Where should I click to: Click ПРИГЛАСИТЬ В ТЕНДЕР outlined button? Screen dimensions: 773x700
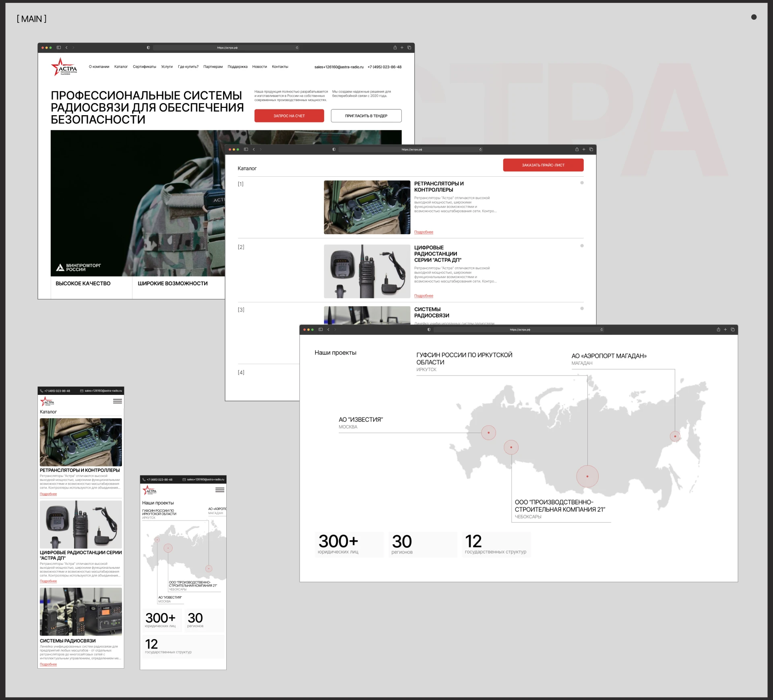[x=366, y=116]
